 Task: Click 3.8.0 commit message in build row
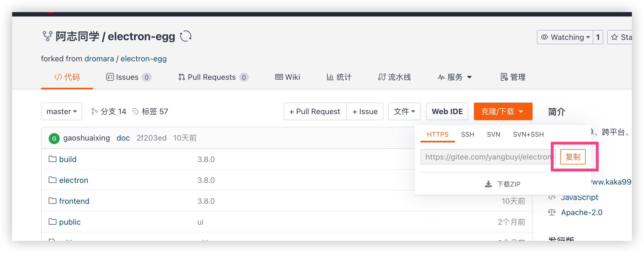(x=206, y=159)
